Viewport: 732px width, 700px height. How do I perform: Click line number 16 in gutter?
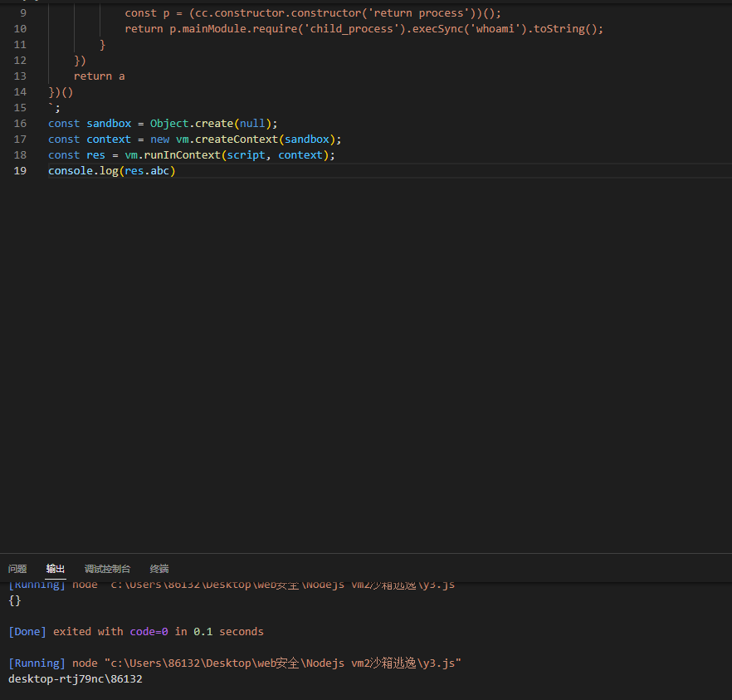[x=20, y=124]
